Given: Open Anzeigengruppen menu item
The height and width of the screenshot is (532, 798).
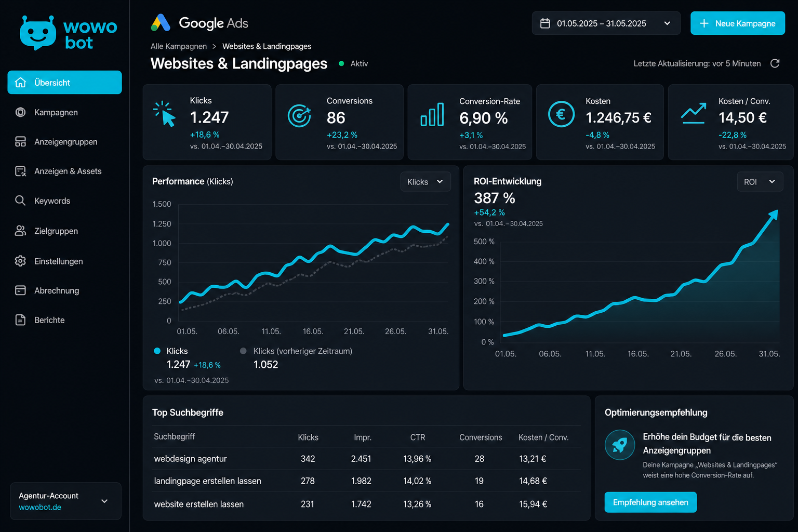Looking at the screenshot, I should pos(64,142).
